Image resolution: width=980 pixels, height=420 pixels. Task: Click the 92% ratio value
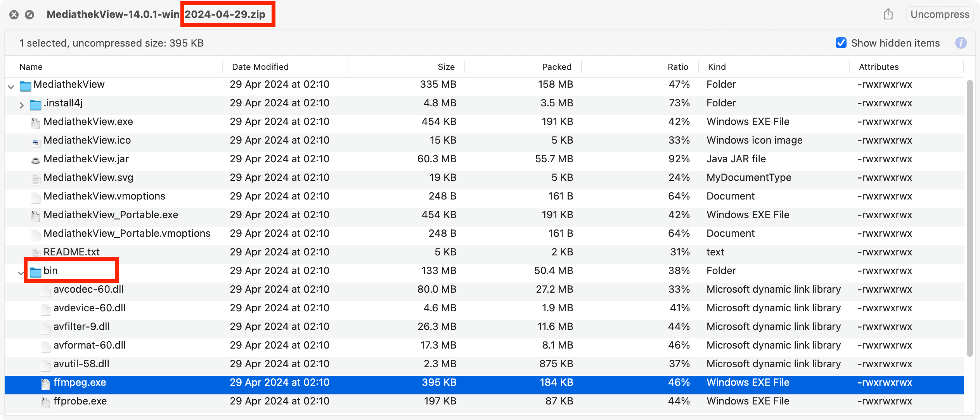coord(679,159)
